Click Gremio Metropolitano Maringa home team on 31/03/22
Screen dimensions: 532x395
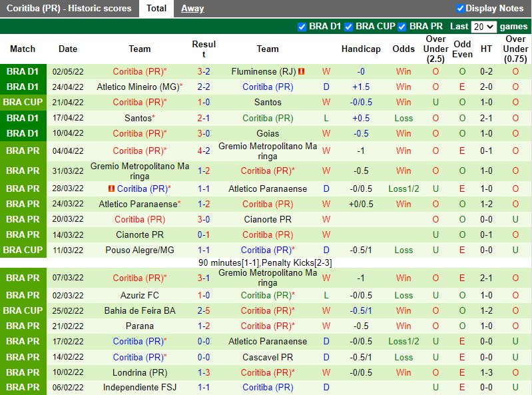(x=140, y=171)
